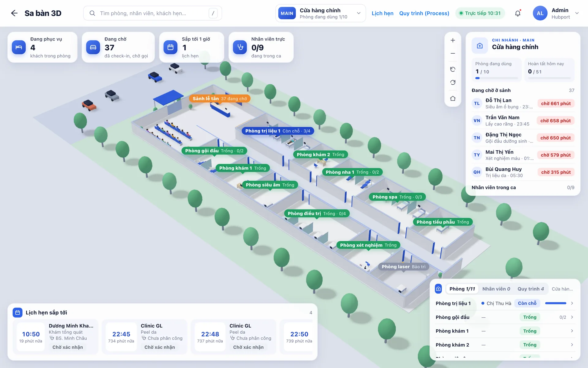Viewport: 588px width, 368px height.
Task: Select the Phòng laser Bảo trì map label
Action: [403, 267]
